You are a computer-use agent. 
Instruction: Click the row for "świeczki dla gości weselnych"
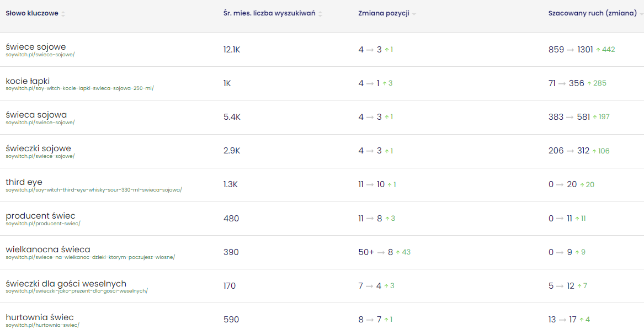click(64, 283)
